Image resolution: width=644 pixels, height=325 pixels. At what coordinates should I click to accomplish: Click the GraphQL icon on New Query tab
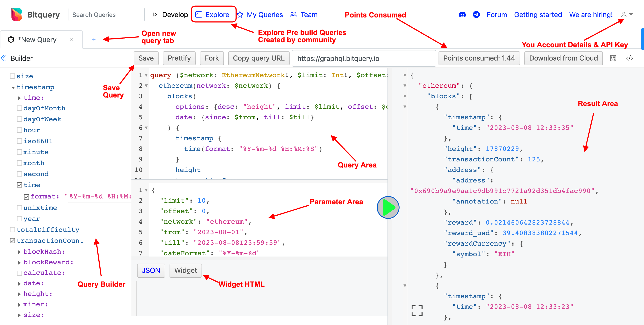[x=11, y=39]
